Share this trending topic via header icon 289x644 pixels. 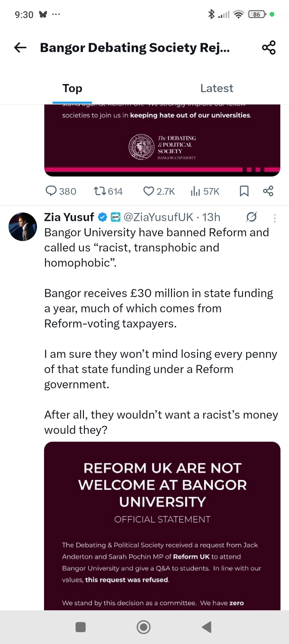(x=268, y=48)
